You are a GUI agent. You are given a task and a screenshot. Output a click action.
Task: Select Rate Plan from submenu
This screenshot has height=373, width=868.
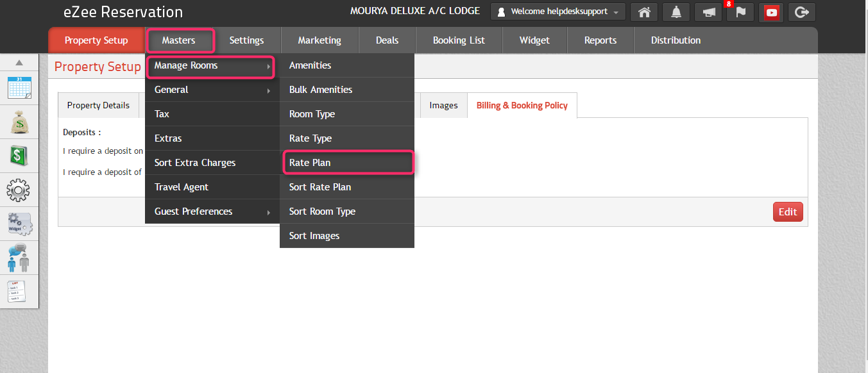point(348,163)
